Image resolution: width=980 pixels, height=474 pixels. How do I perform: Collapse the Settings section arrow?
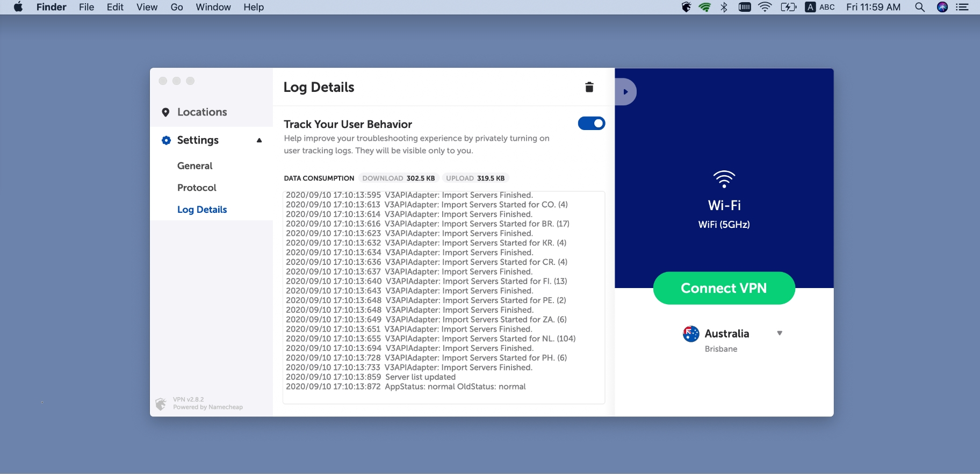pos(260,140)
